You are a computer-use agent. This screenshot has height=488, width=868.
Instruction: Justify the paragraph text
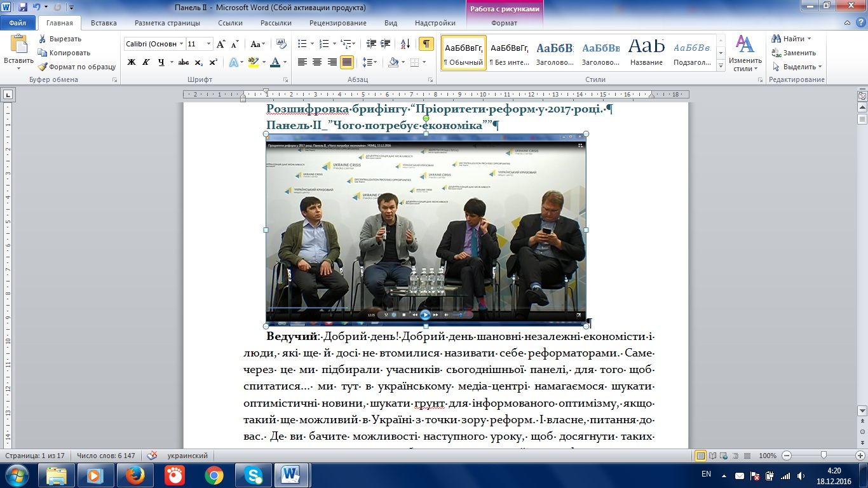[347, 62]
